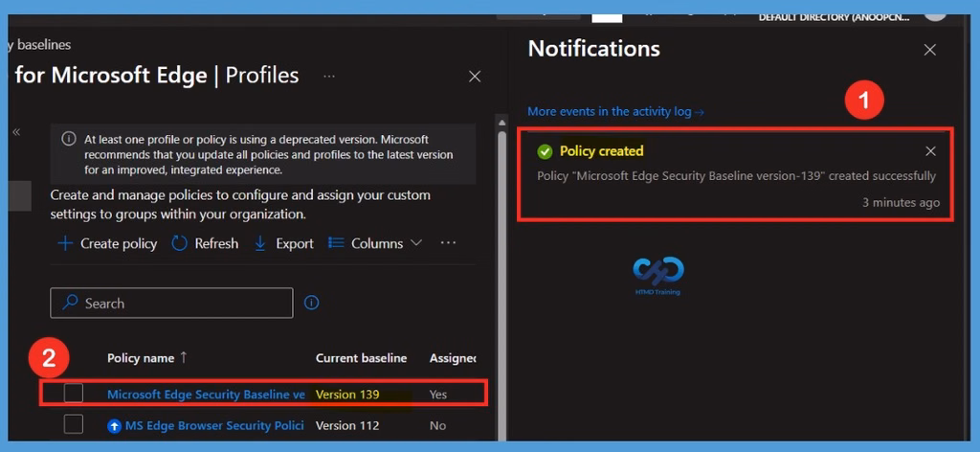Image resolution: width=980 pixels, height=452 pixels.
Task: Open the Columns dropdown
Action: coord(375,243)
